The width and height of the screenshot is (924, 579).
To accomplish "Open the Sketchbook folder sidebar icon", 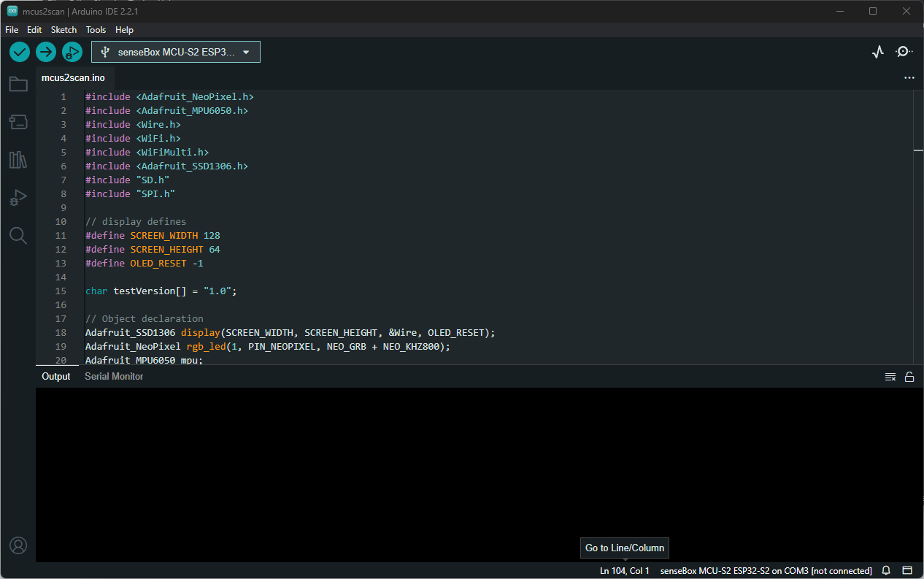I will tap(18, 84).
